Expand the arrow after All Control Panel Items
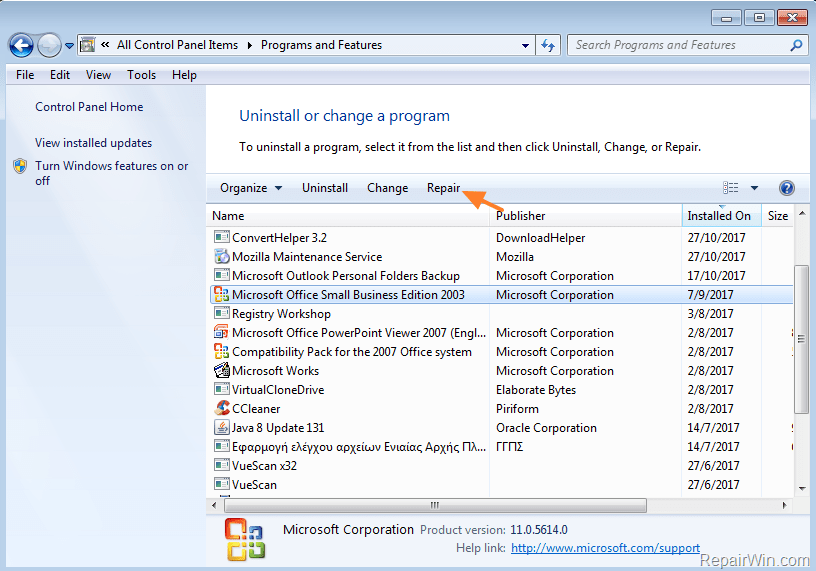The image size is (816, 571). (x=250, y=45)
